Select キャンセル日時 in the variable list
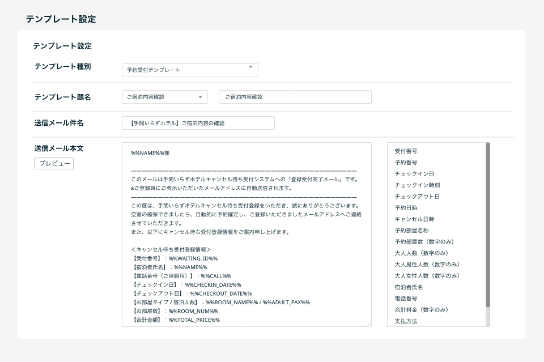This screenshot has width=544, height=362. click(x=414, y=219)
